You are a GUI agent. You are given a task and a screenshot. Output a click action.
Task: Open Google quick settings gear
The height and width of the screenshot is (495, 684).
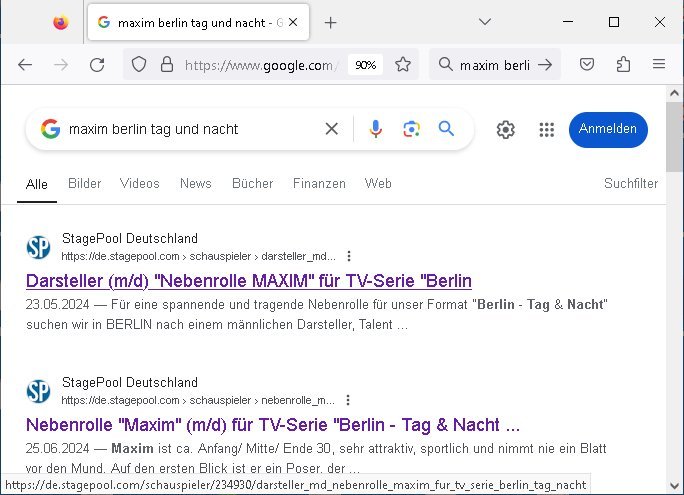point(506,130)
